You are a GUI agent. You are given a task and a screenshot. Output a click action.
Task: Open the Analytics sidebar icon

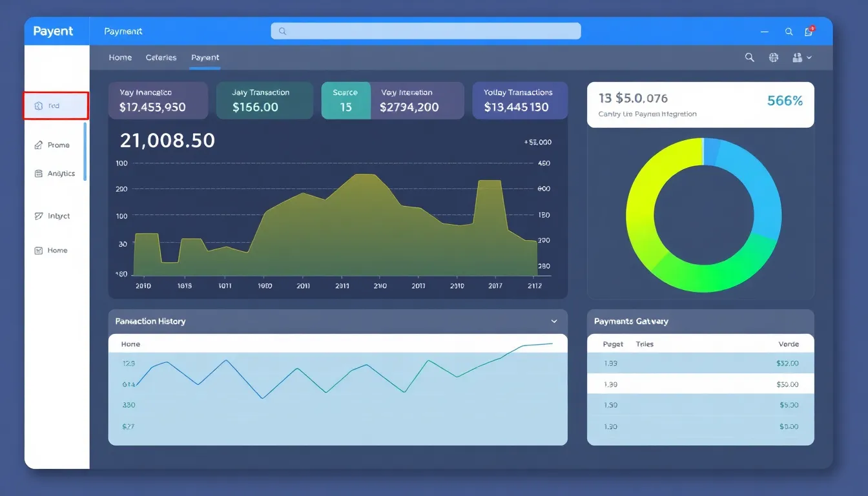coord(40,173)
